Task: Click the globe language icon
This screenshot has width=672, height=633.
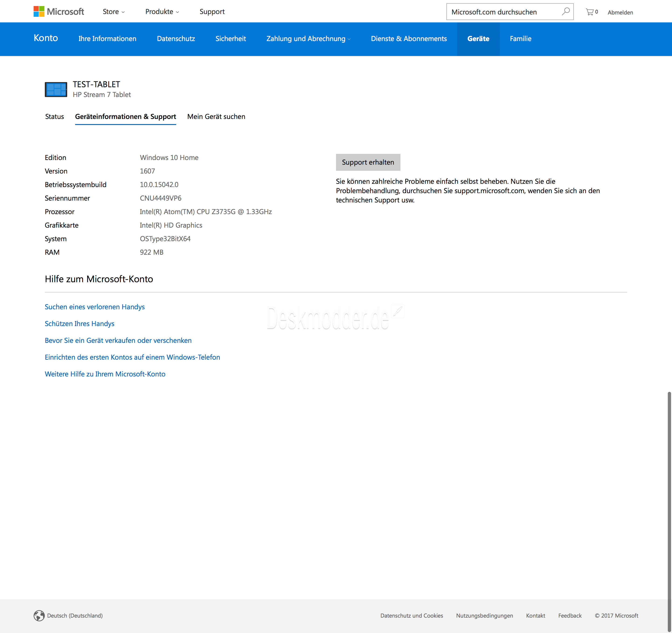Action: pyautogui.click(x=39, y=616)
